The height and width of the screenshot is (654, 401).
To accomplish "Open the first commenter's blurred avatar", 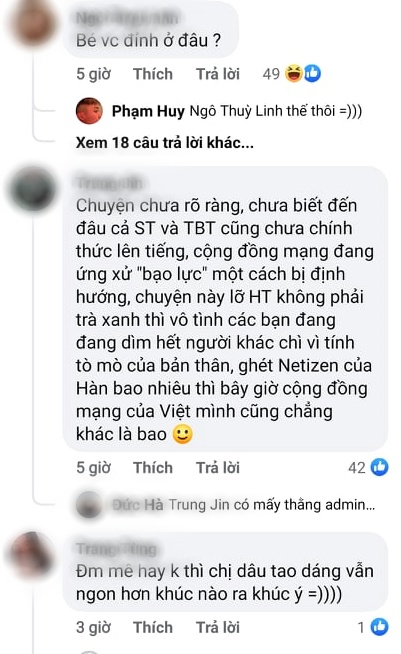I will [33, 23].
